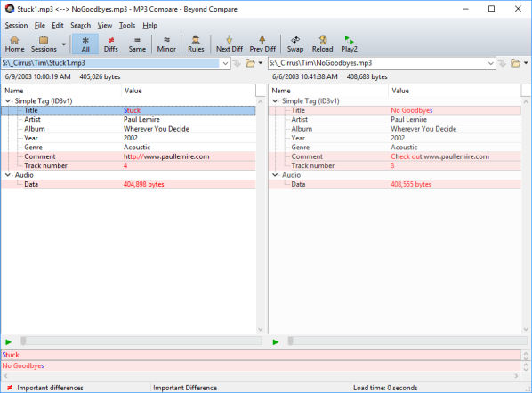The height and width of the screenshot is (393, 532).
Task: Open the Tools menu
Action: 127,26
